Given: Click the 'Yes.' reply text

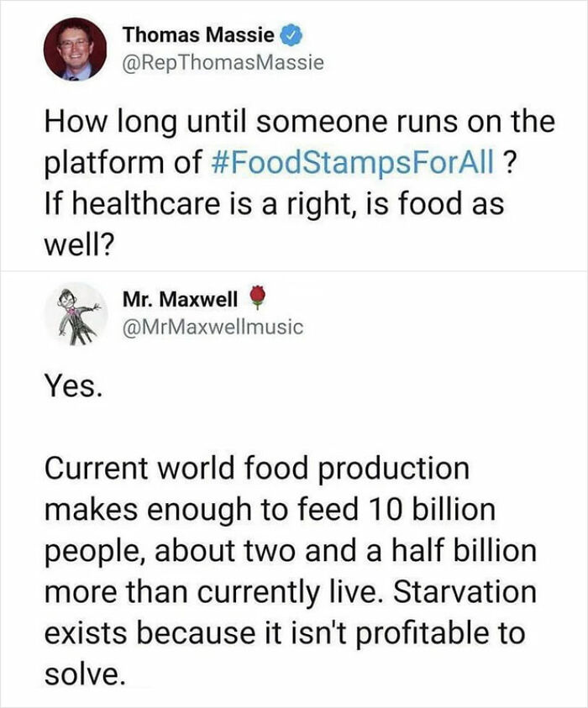Looking at the screenshot, I should [74, 386].
